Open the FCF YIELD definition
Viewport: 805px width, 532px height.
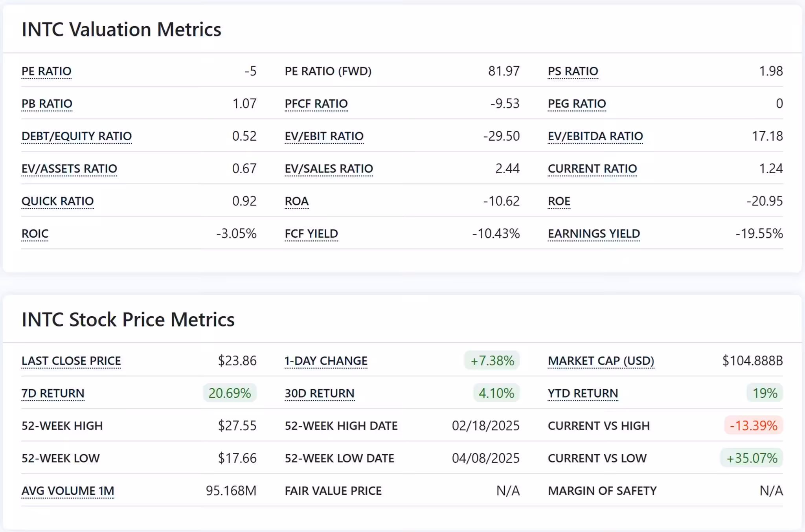tap(311, 233)
